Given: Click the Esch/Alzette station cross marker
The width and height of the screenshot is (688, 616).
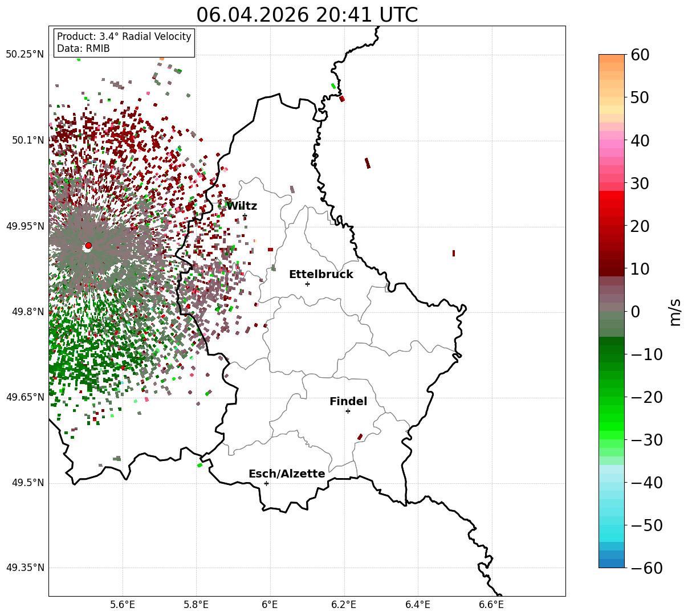Looking at the screenshot, I should click(266, 483).
